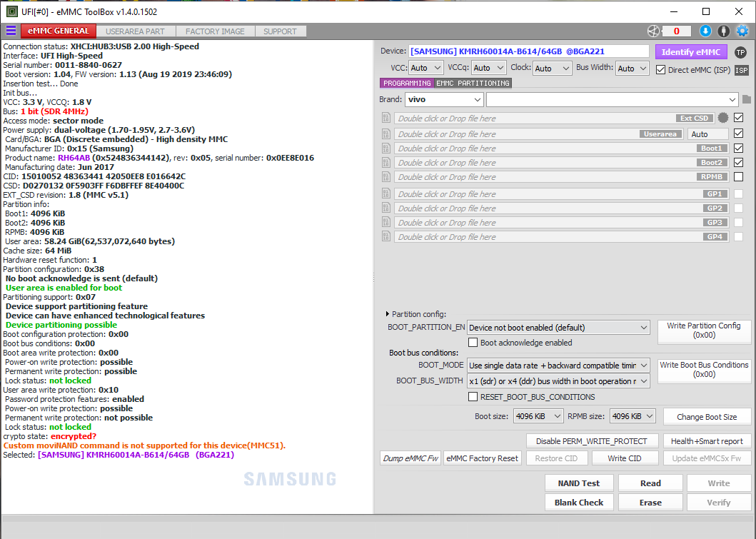Open the BOOT_MODE dropdown
This screenshot has width=756, height=539.
click(558, 366)
